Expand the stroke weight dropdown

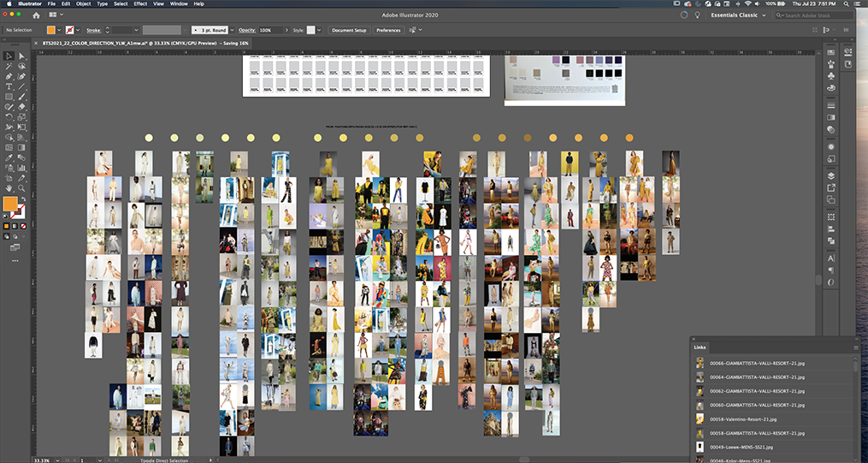click(136, 30)
